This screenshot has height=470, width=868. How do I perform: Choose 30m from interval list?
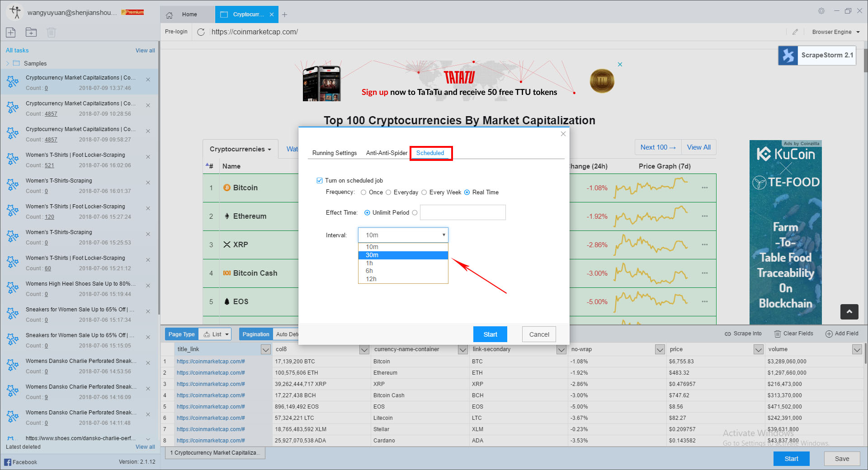(x=403, y=255)
